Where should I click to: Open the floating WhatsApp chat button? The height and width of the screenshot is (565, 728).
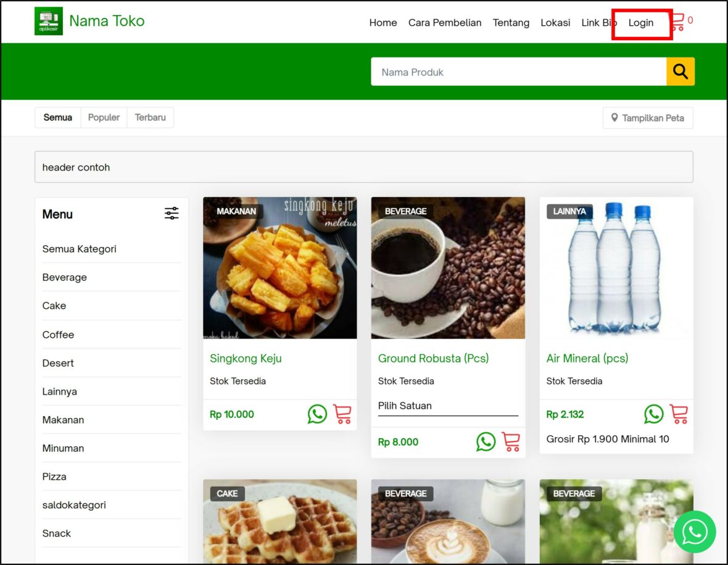click(x=695, y=532)
